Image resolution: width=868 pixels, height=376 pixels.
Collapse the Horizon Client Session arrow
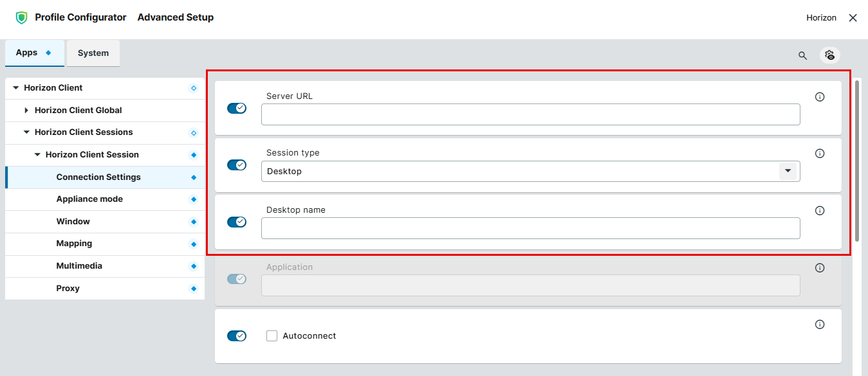coord(37,154)
